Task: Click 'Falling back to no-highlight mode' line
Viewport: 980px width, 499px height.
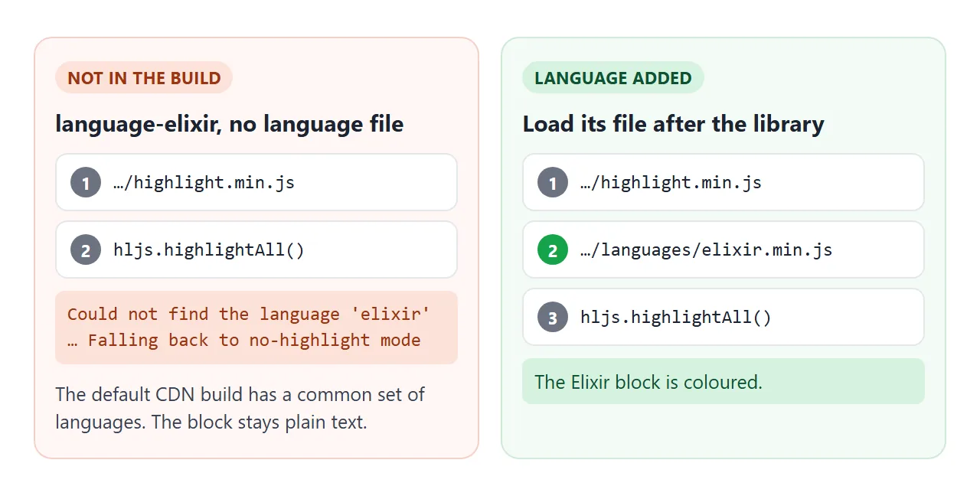Action: tap(254, 340)
